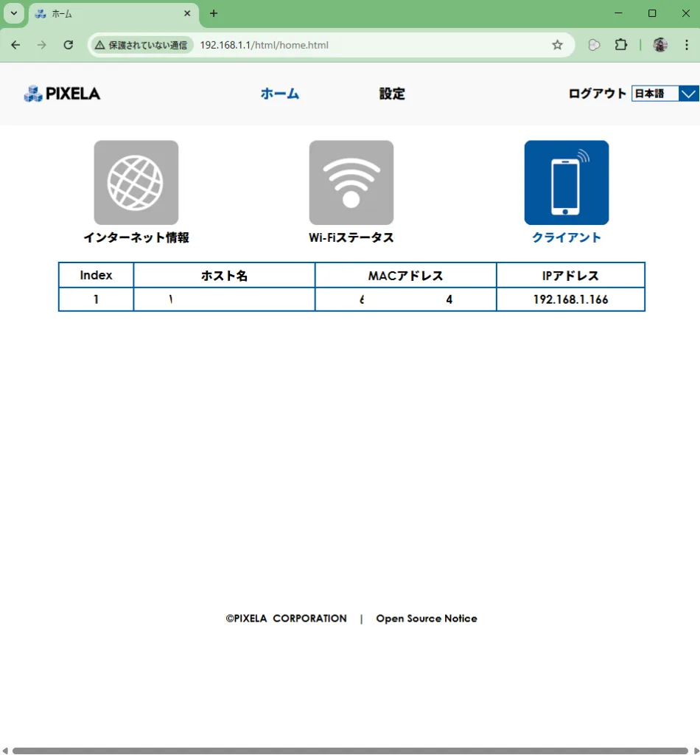Close the ホーム tab
The image size is (700, 755).
[187, 13]
